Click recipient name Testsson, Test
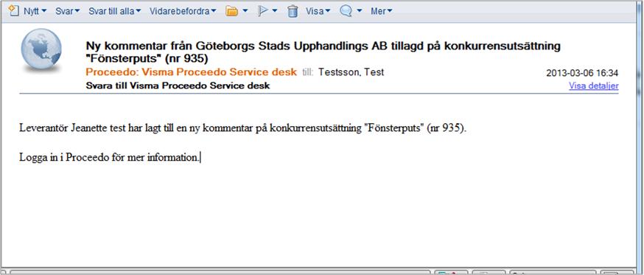The height and width of the screenshot is (275, 644). tap(351, 72)
